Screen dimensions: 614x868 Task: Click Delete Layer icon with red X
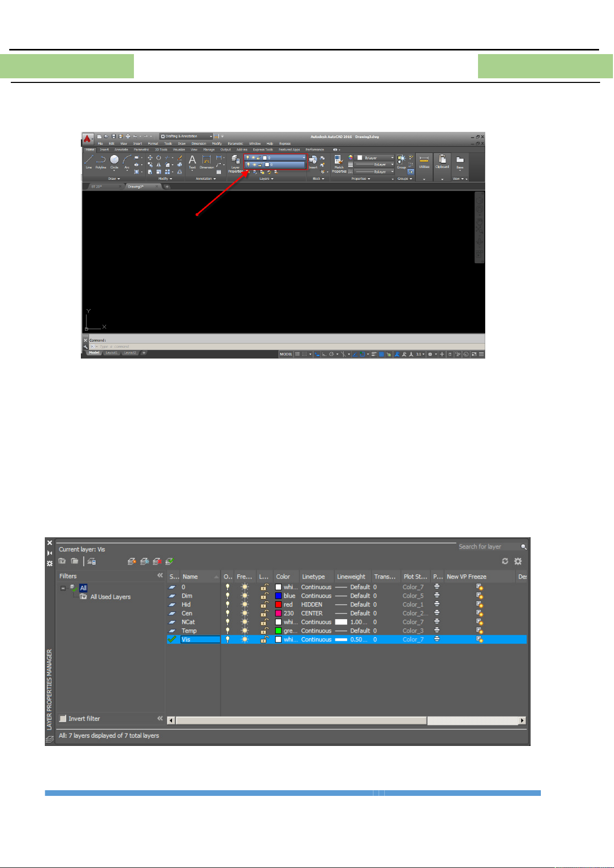pos(157,561)
